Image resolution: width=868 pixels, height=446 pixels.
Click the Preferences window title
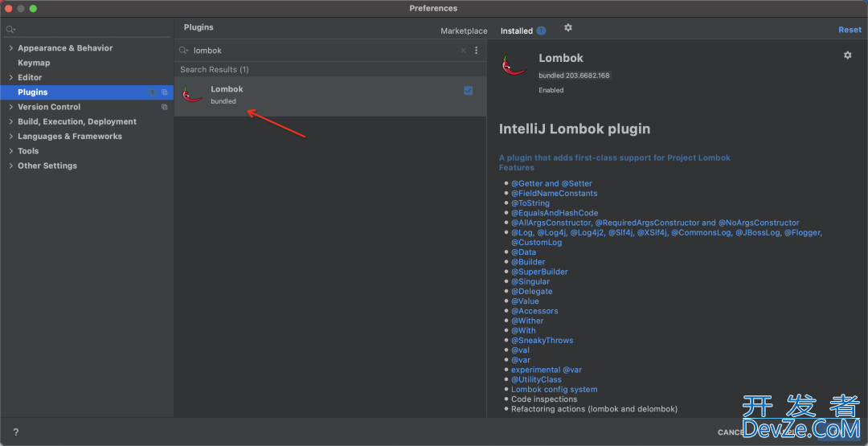click(433, 8)
